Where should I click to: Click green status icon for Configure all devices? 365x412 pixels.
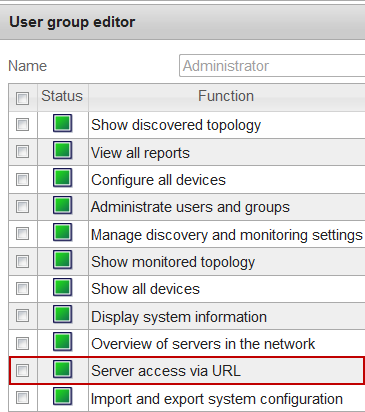pos(62,178)
